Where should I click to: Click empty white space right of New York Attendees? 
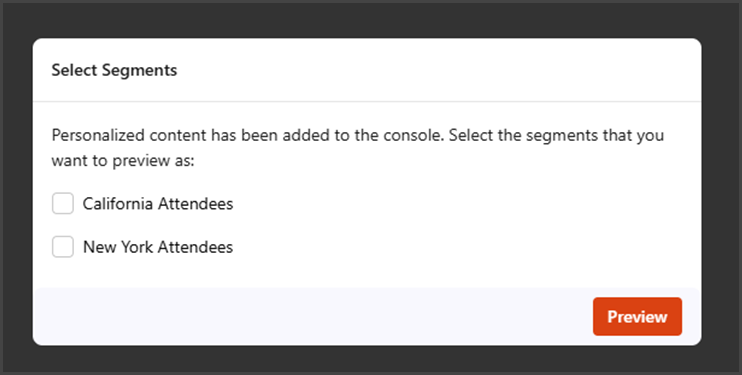[x=464, y=247]
